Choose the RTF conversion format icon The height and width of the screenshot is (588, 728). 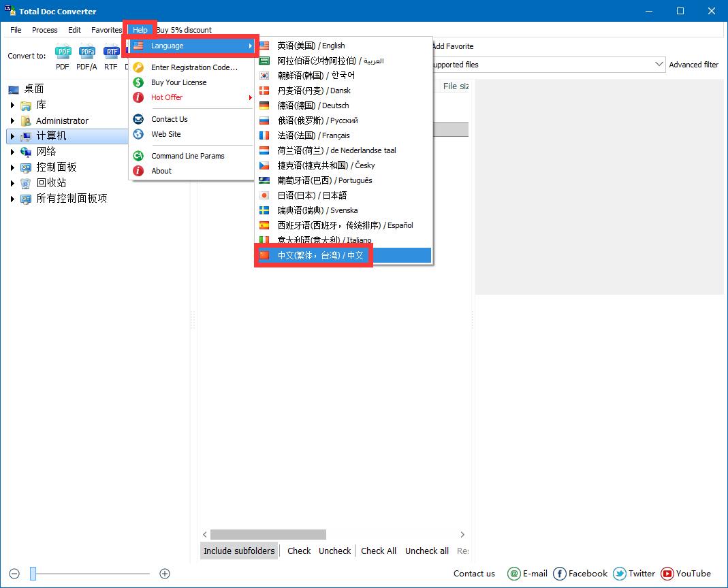click(111, 51)
